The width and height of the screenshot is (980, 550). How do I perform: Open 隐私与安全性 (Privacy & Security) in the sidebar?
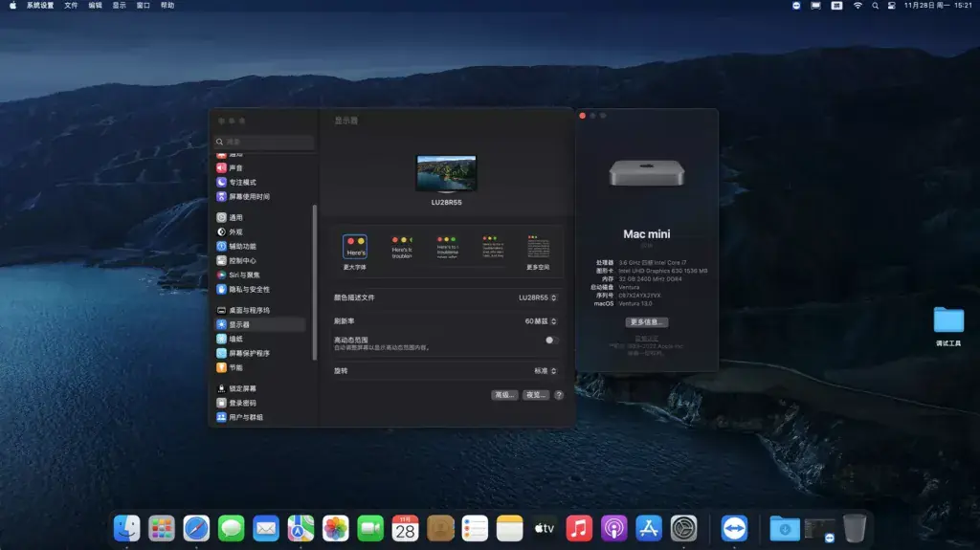(260, 290)
